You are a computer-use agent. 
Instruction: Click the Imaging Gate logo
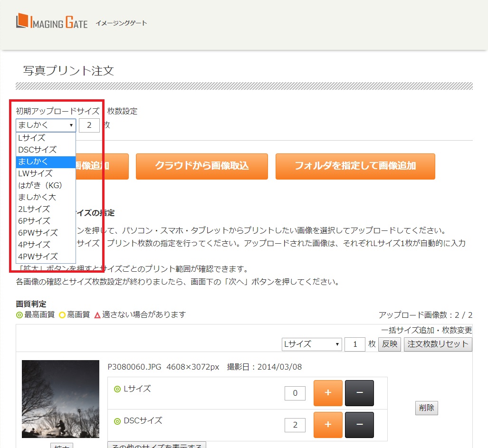tap(52, 21)
